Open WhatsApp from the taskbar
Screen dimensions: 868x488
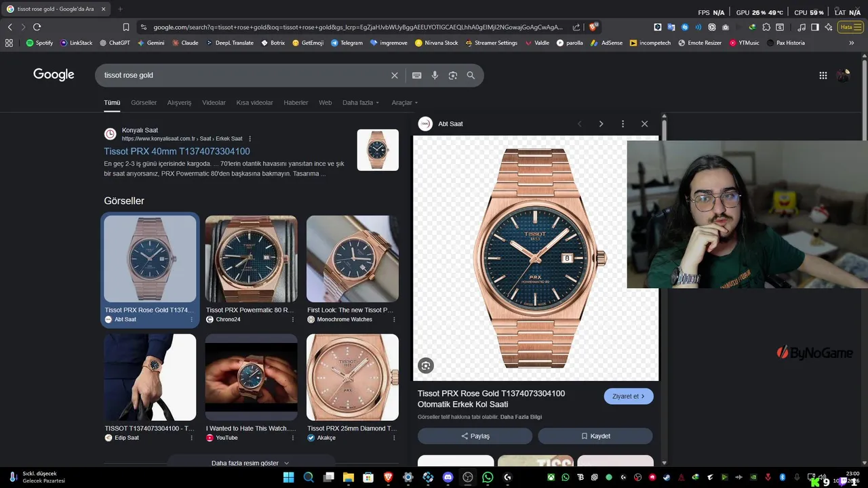tap(488, 477)
